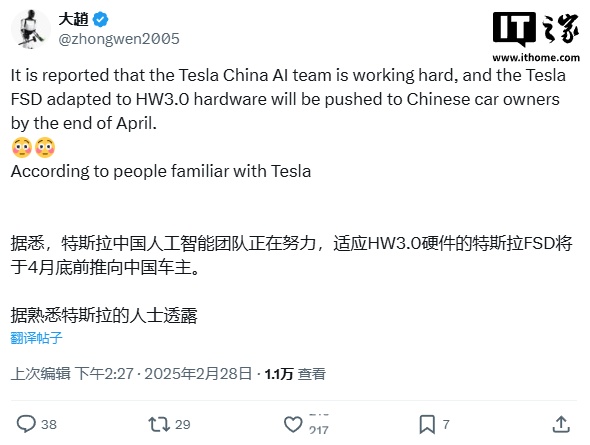The width and height of the screenshot is (590, 445).
Task: Open the @zhongwen2005 handle
Action: click(119, 39)
